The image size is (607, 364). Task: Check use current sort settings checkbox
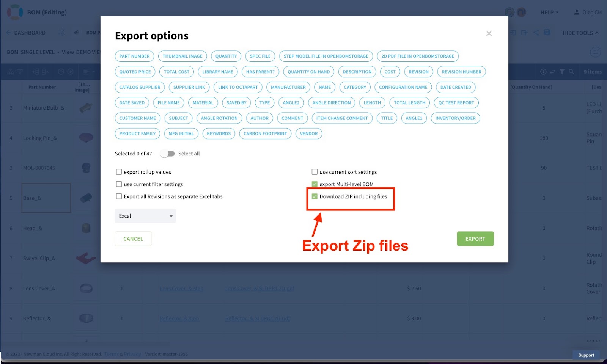click(315, 172)
